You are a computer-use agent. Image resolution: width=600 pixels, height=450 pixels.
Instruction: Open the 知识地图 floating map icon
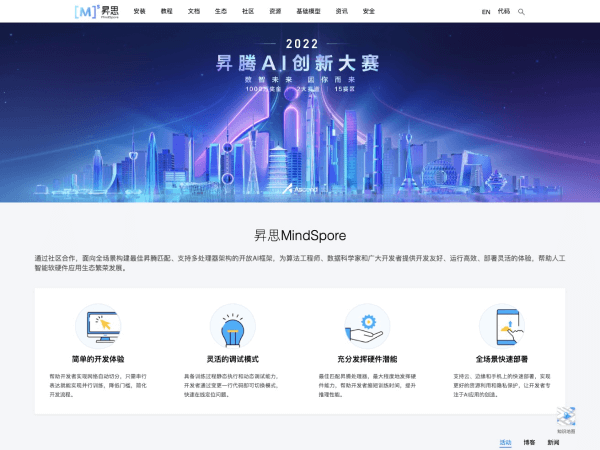(566, 418)
